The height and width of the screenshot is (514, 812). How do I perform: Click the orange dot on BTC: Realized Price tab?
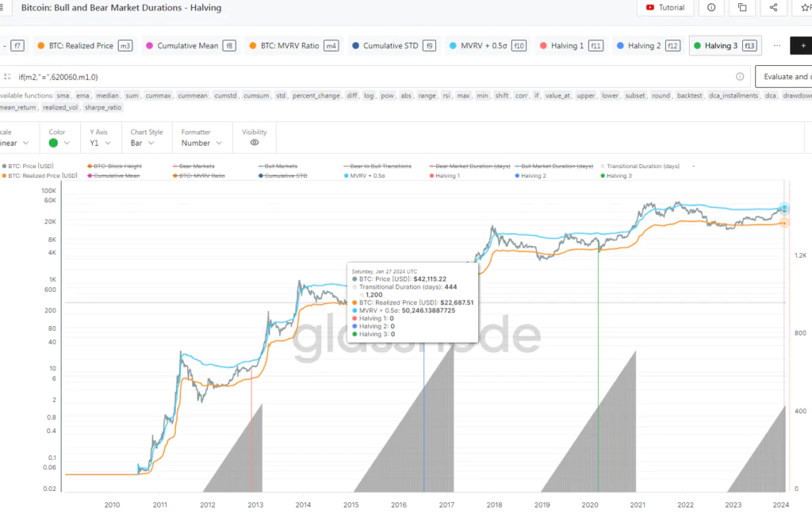click(41, 45)
